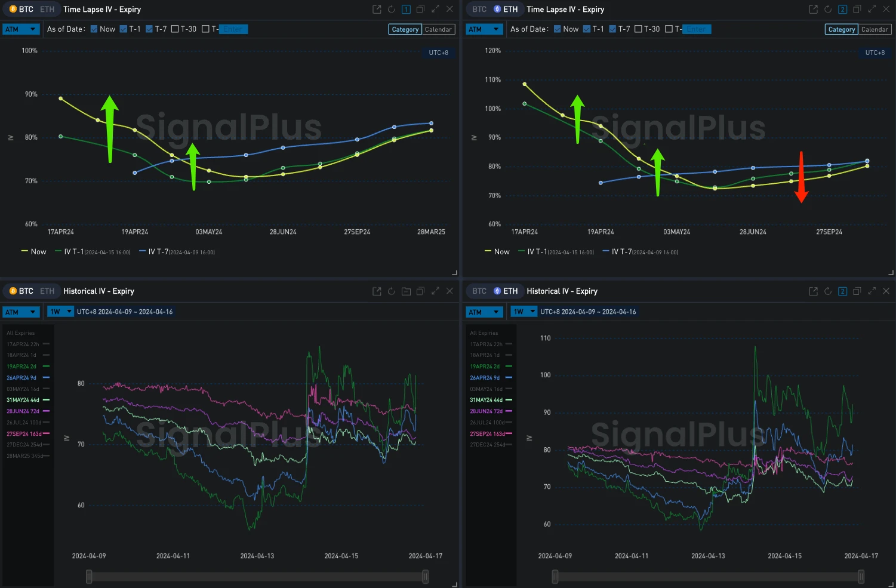The width and height of the screenshot is (896, 588).
Task: Open the folder icon in BTC Historical IV toolbar
Action: tap(406, 291)
